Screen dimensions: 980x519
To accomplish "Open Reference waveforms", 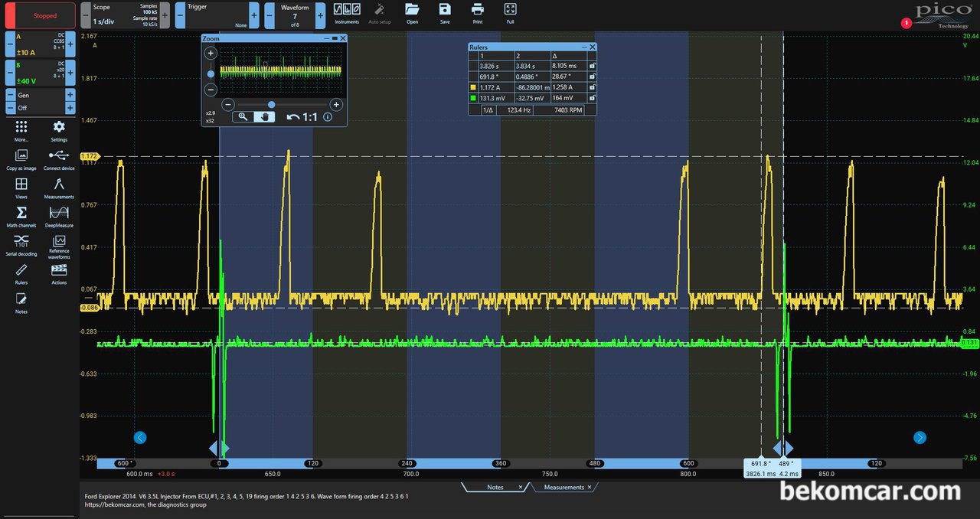I will tap(59, 246).
